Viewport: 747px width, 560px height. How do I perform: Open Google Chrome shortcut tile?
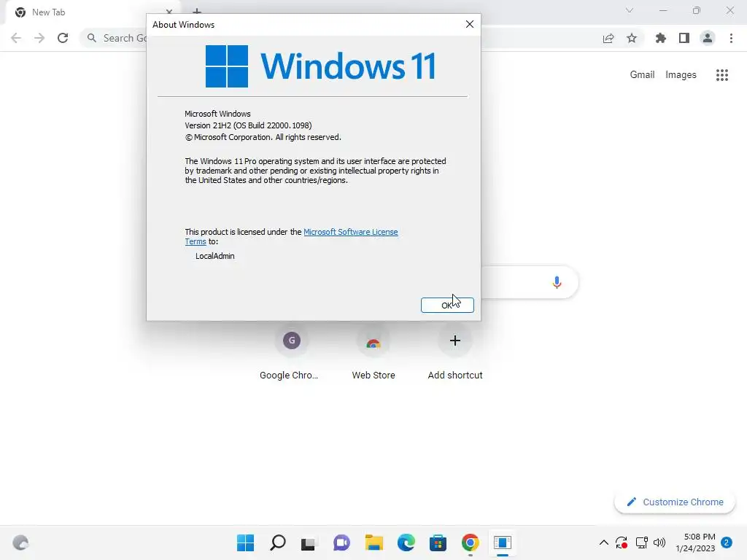(x=291, y=352)
